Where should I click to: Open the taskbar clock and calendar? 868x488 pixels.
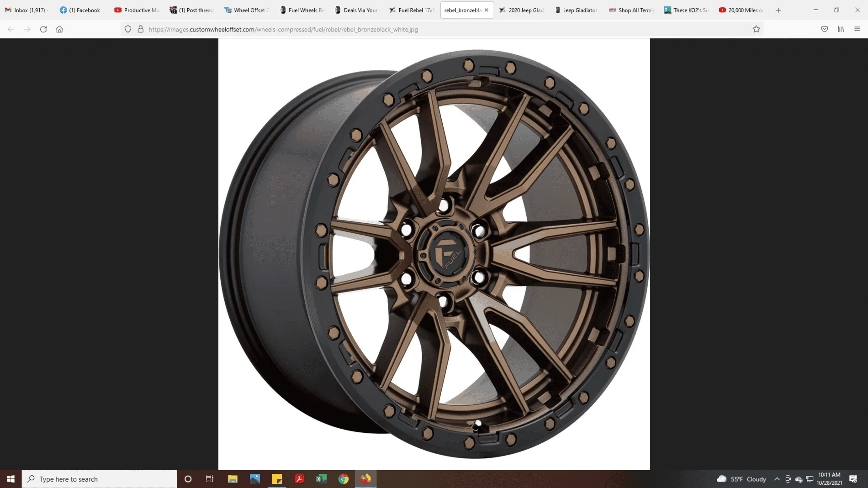(x=829, y=479)
